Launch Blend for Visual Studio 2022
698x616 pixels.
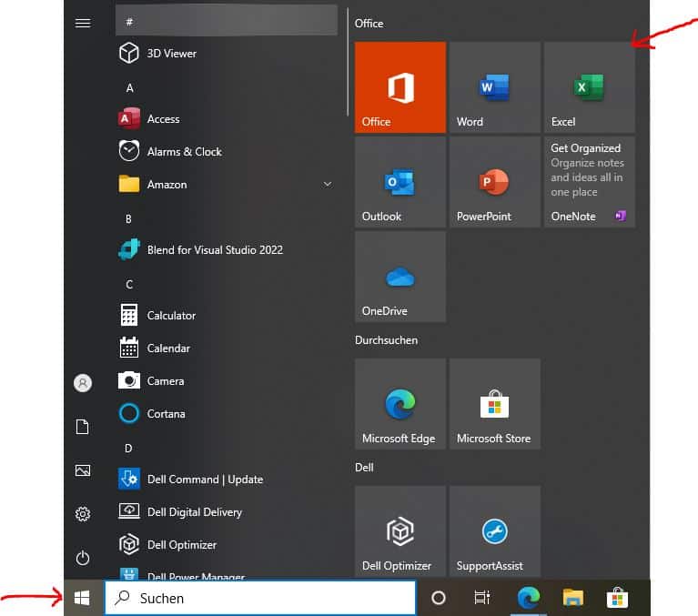(x=226, y=249)
